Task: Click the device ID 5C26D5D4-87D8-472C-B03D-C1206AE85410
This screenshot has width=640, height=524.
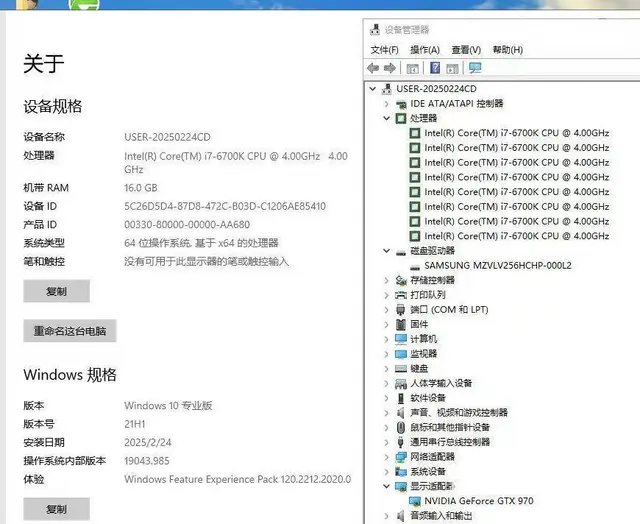Action: (225, 206)
